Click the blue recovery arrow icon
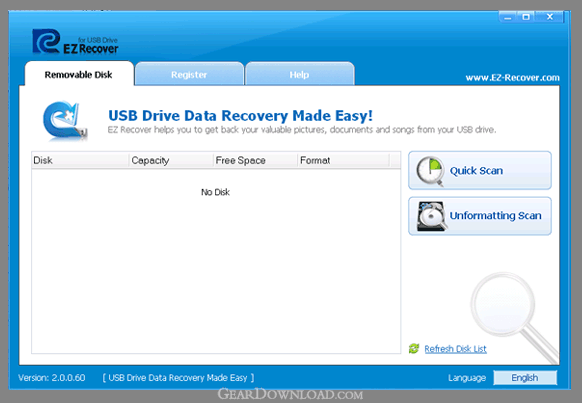Image resolution: width=582 pixels, height=403 pixels. click(x=65, y=120)
